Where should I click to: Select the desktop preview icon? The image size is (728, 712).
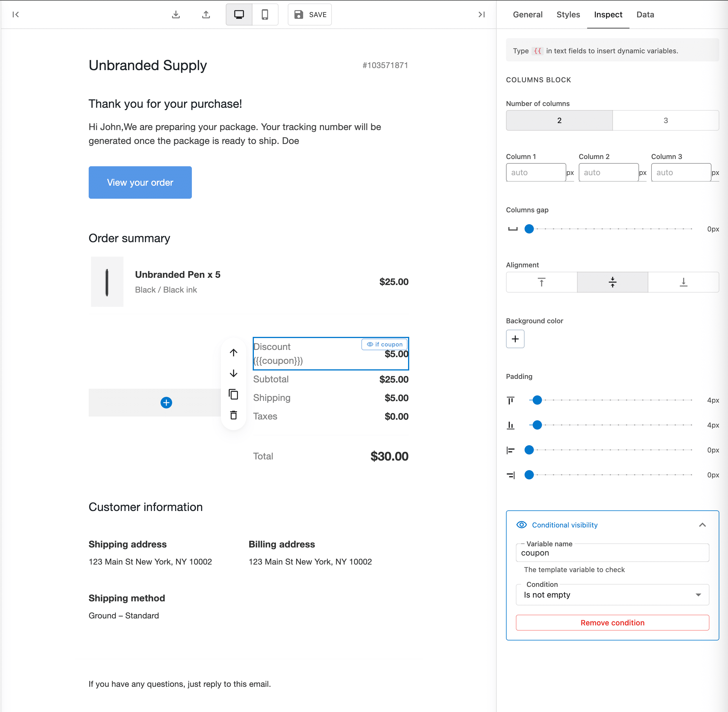[x=239, y=14]
